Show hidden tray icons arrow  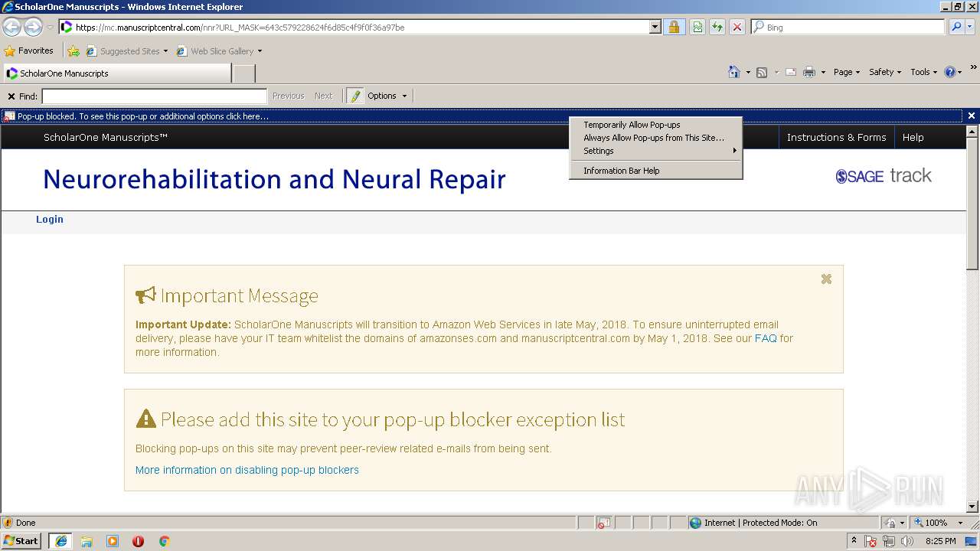(854, 540)
